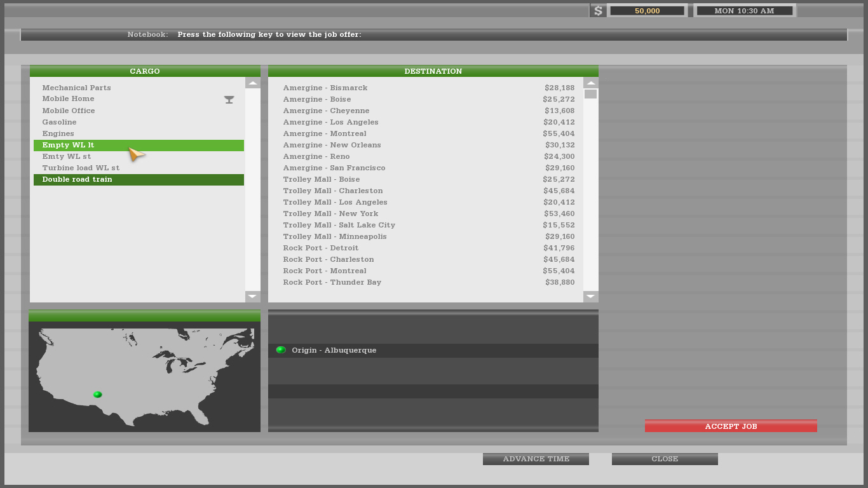Select Turbine load WL st cargo
The height and width of the screenshot is (488, 868).
coord(81,168)
